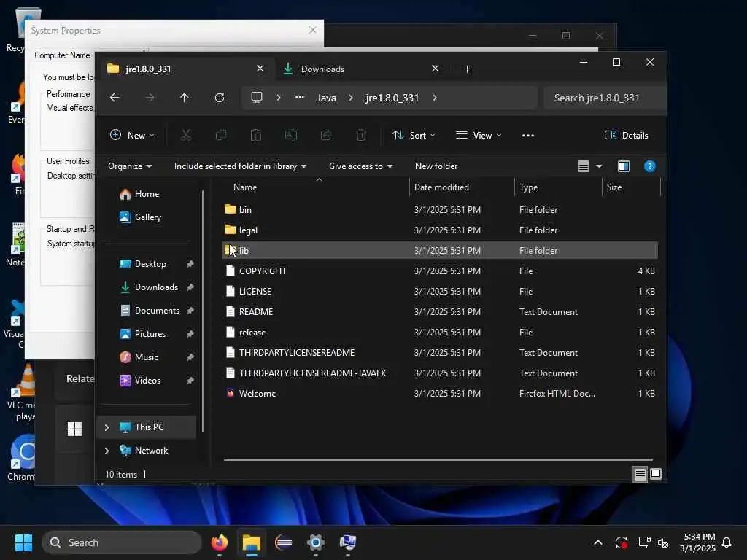Sort by Date modified column header

441,187
